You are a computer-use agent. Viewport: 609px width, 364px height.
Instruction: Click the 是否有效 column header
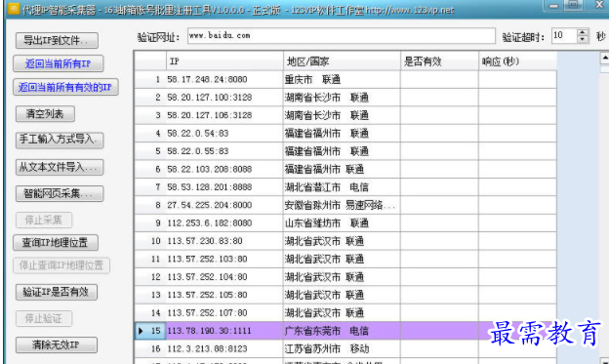tap(439, 61)
